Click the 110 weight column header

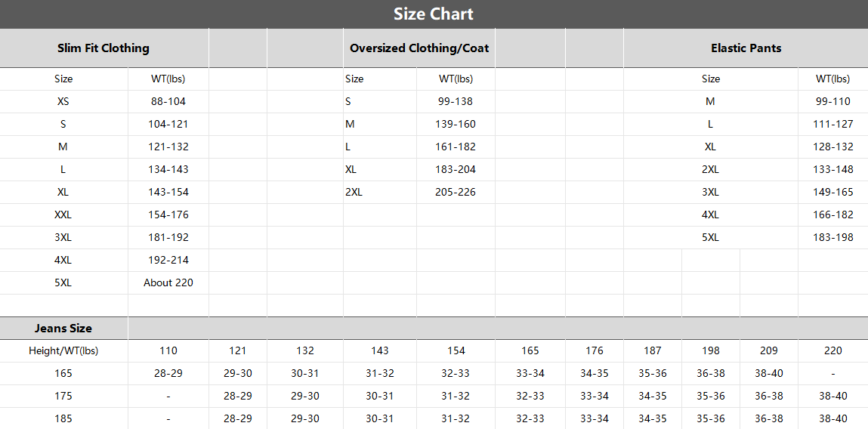[168, 350]
